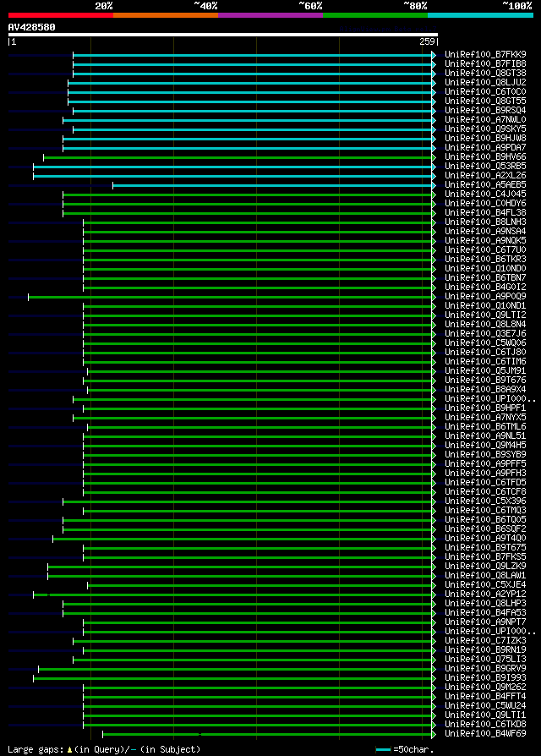Select the UniRef100_Q9M4H5 label
541x756 pixels.
pyautogui.click(x=485, y=446)
